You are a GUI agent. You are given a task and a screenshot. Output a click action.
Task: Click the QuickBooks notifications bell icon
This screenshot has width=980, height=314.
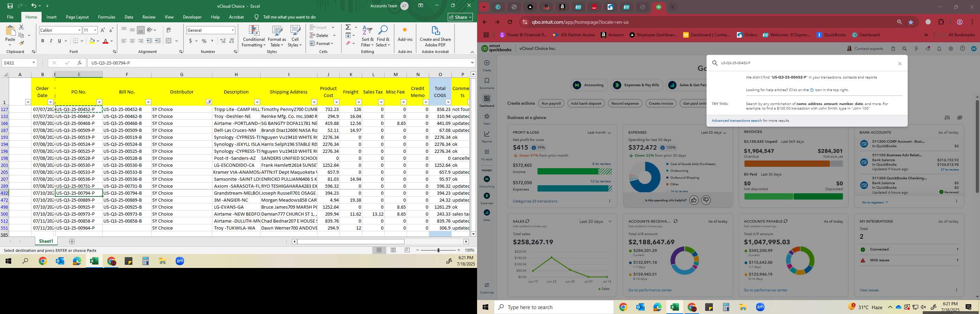[x=939, y=48]
